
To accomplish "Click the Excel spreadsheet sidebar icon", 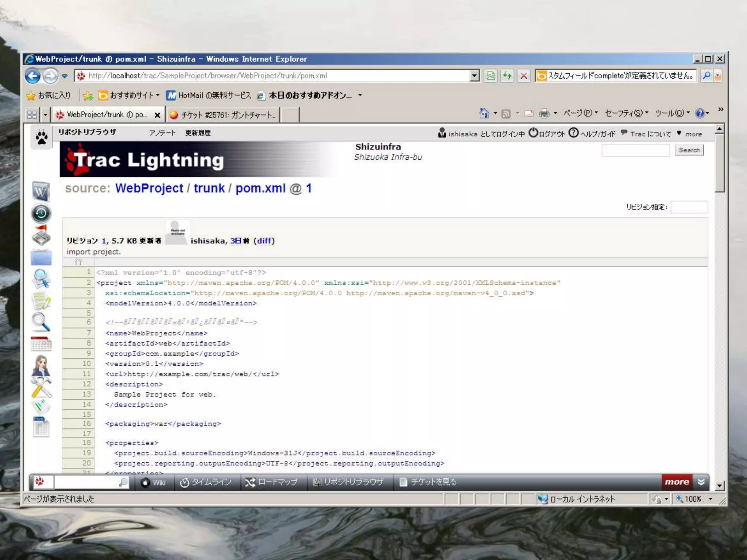I will coord(41,427).
